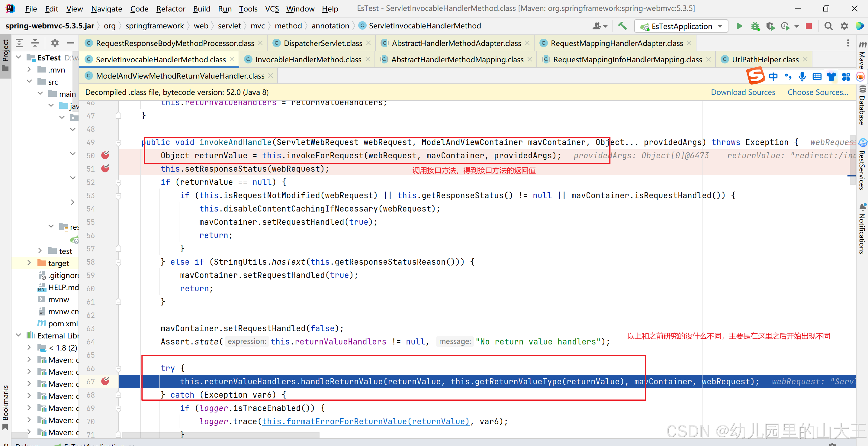Collapse the External Libraries node

click(19, 335)
